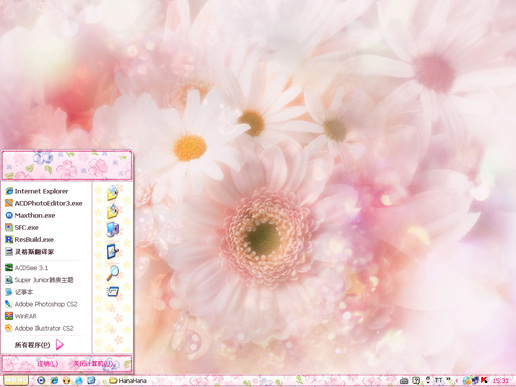Click the orange face quick launch icon
Screen dimensions: 516x387
coord(66,380)
